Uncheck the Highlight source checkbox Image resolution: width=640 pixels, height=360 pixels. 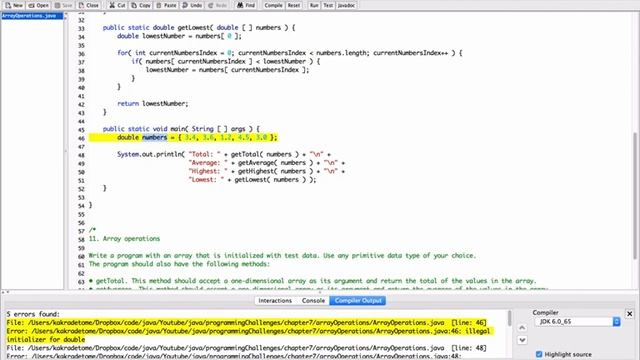(x=539, y=354)
